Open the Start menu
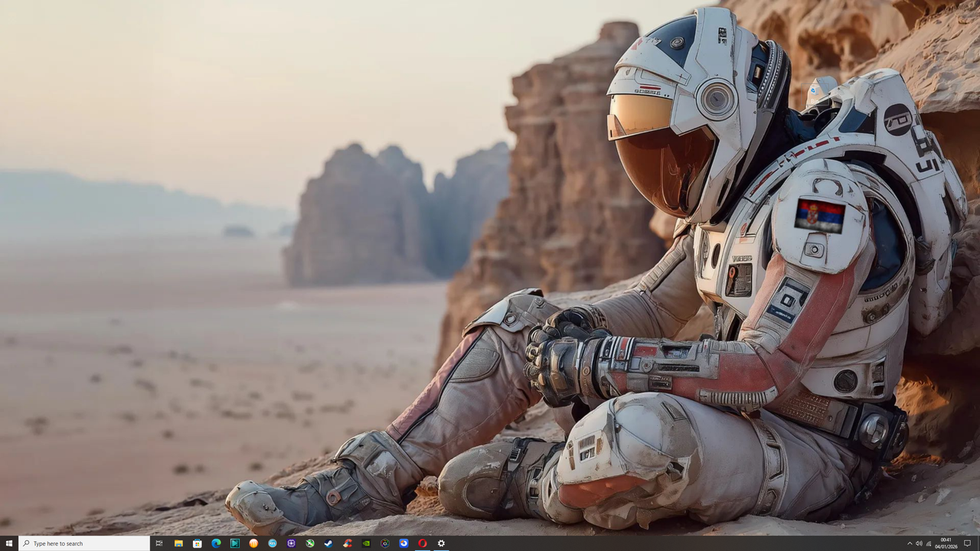Screen dimensions: 980x551 [x=10, y=543]
